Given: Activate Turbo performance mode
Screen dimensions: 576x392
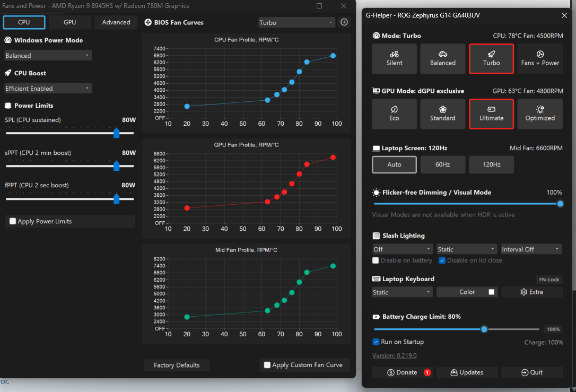Looking at the screenshot, I should pos(491,59).
